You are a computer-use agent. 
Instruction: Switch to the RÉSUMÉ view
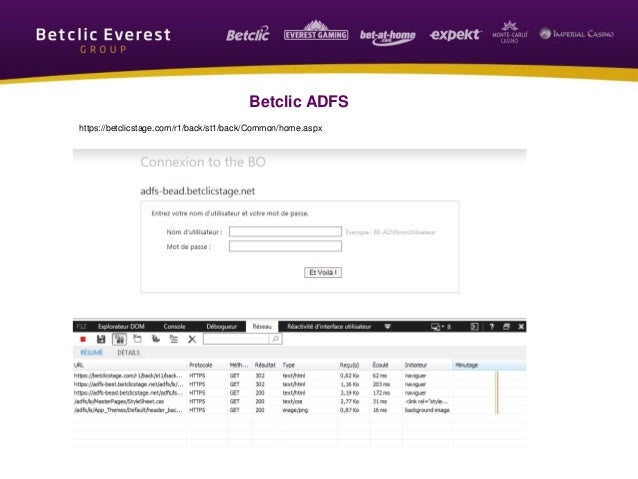(92, 352)
